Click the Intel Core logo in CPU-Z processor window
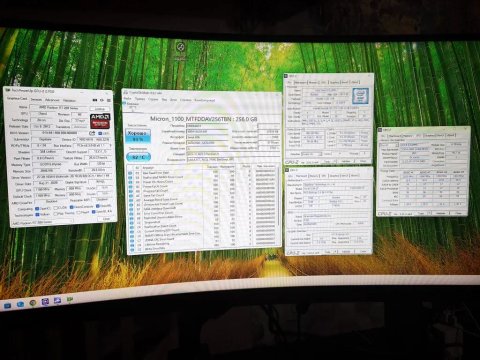The height and width of the screenshot is (360, 480). [x=360, y=96]
